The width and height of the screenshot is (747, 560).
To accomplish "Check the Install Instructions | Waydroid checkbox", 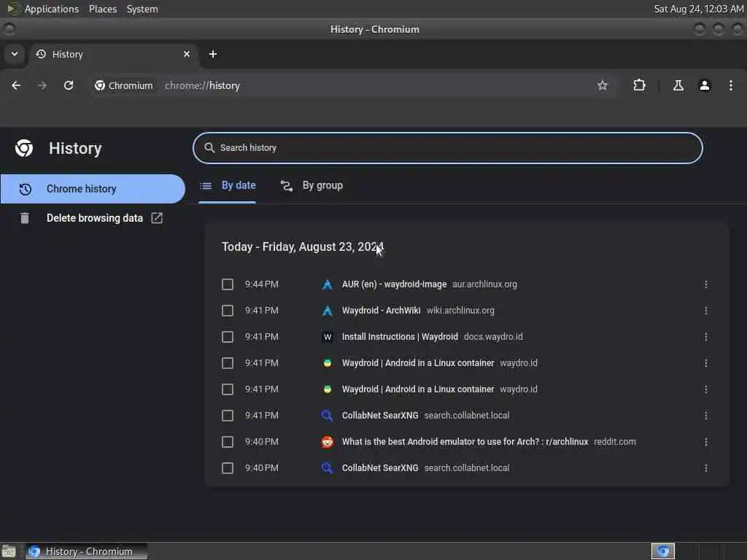I will [x=228, y=337].
